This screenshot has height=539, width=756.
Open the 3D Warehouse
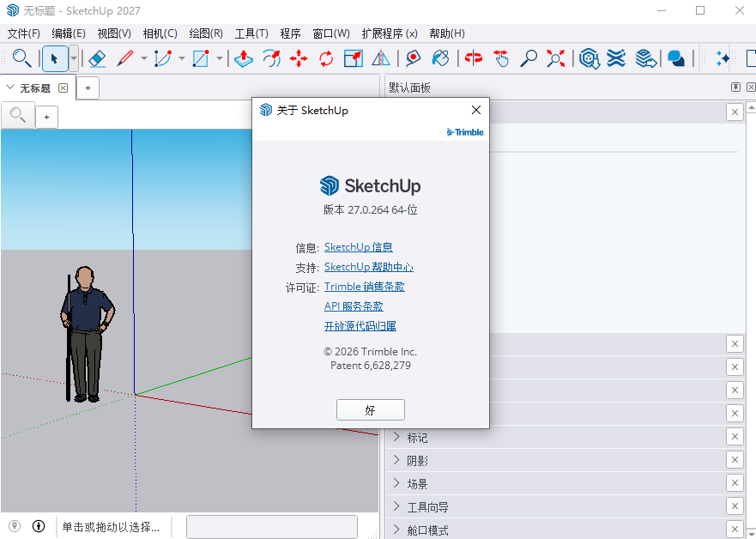pyautogui.click(x=589, y=59)
